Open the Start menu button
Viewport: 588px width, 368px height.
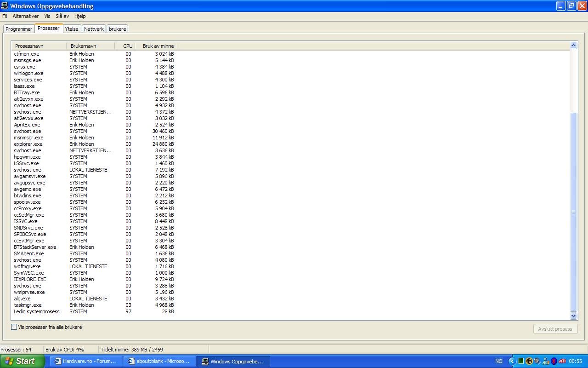click(x=23, y=361)
